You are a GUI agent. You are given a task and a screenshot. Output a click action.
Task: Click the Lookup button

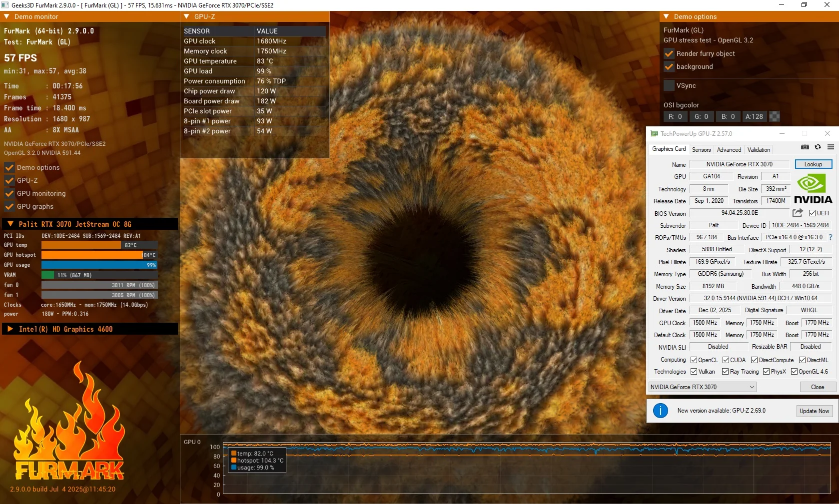tap(813, 164)
